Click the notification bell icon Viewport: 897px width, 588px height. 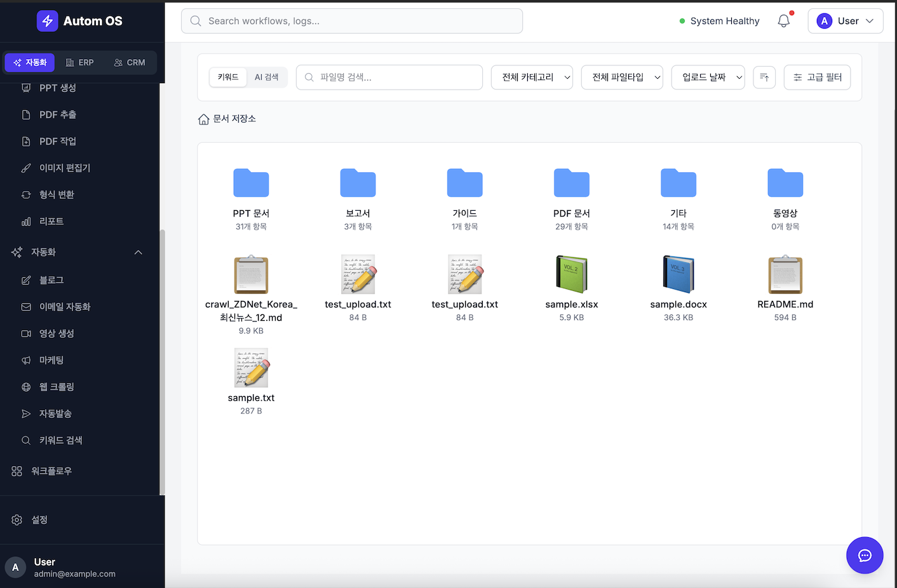coord(784,21)
